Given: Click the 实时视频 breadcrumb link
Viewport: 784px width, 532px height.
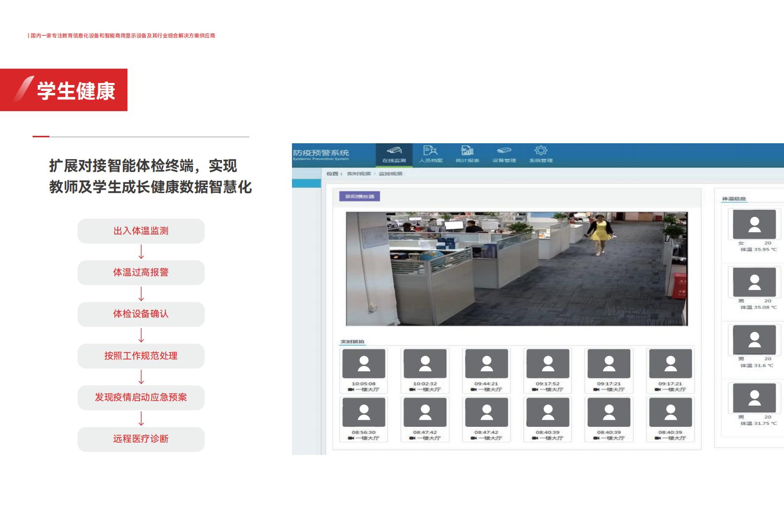Looking at the screenshot, I should pyautogui.click(x=359, y=174).
